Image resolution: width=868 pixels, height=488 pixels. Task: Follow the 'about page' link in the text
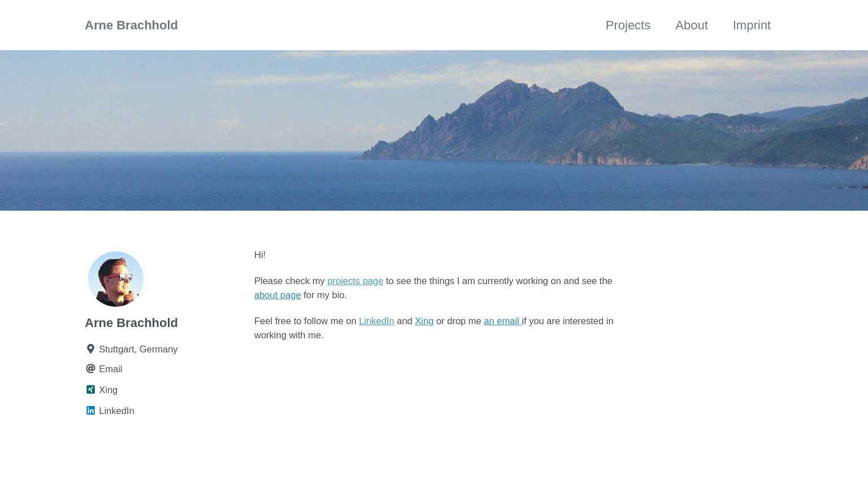(277, 295)
